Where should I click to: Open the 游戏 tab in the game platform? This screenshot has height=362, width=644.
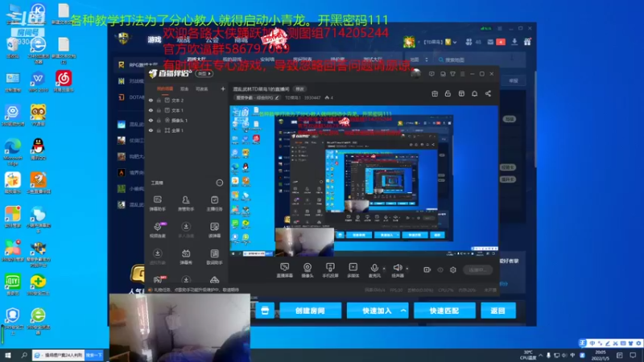155,39
